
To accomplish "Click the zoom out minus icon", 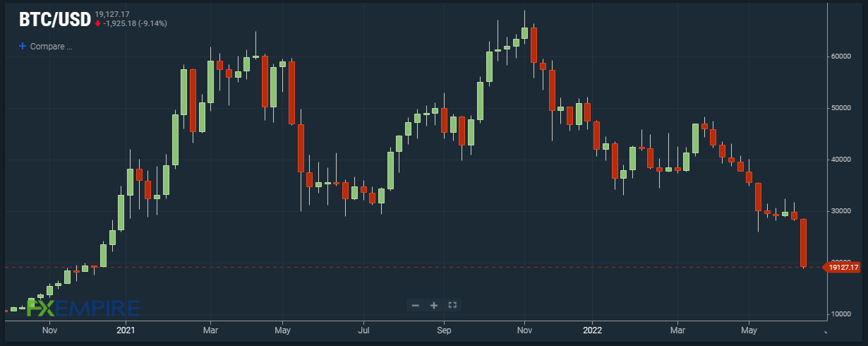I will point(416,305).
